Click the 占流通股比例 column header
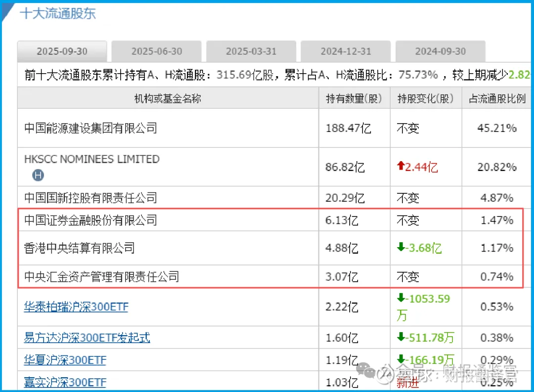The width and height of the screenshot is (534, 392). (x=497, y=98)
